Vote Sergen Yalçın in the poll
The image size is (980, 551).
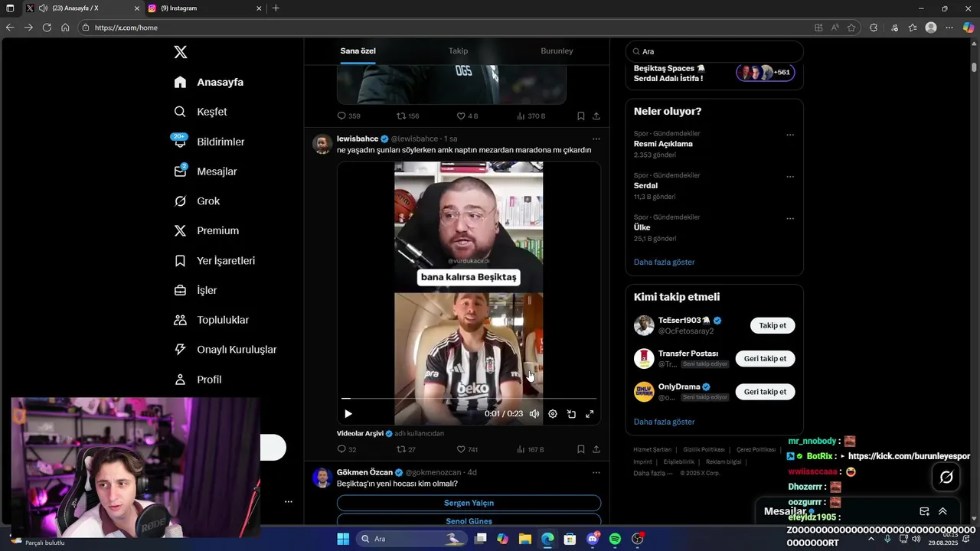[469, 503]
